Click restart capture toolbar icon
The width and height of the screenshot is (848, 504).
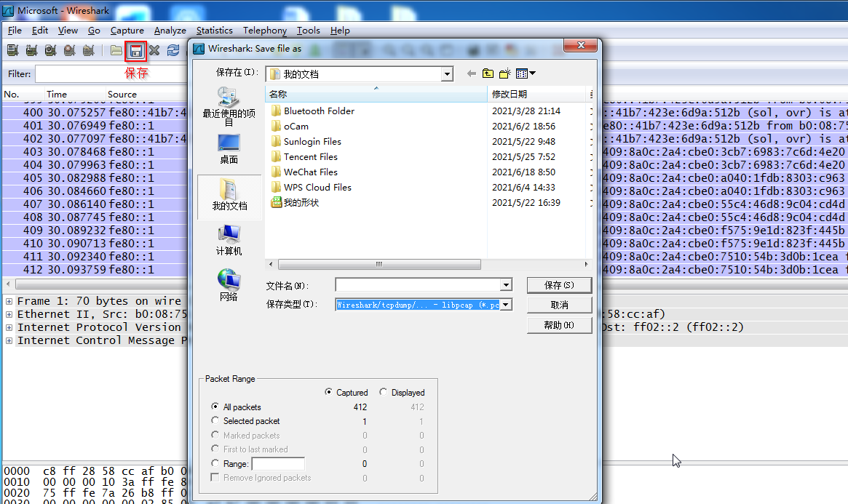pos(89,51)
